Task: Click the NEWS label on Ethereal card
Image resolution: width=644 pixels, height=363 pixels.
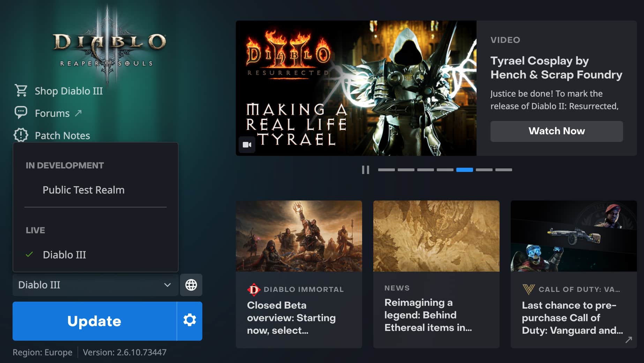Action: click(x=397, y=288)
